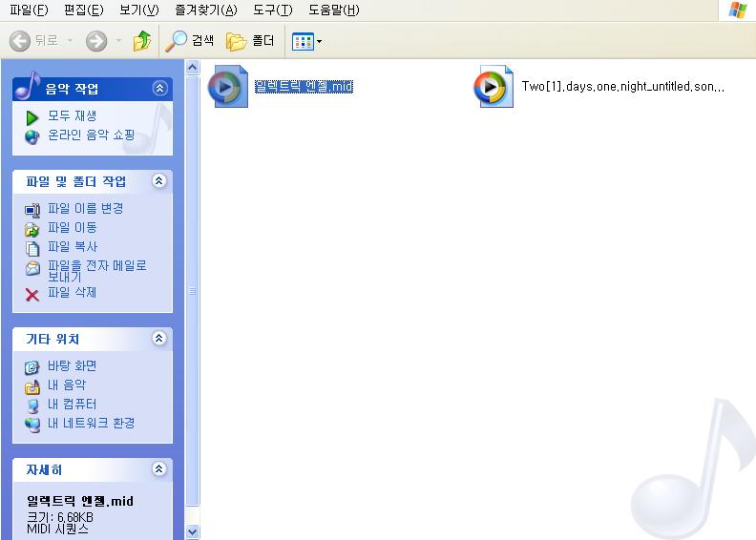Screen dimensions: 756x540
Task: Go up one folder level
Action: (x=142, y=41)
